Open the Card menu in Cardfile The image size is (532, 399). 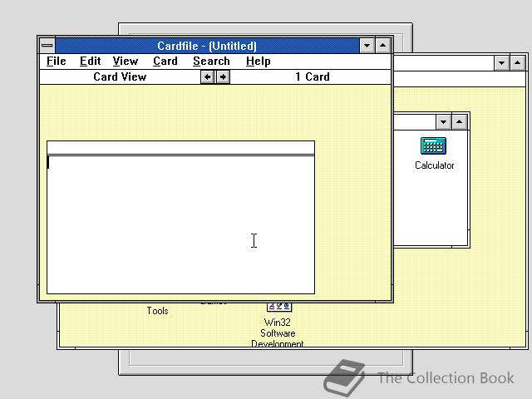pyautogui.click(x=165, y=61)
